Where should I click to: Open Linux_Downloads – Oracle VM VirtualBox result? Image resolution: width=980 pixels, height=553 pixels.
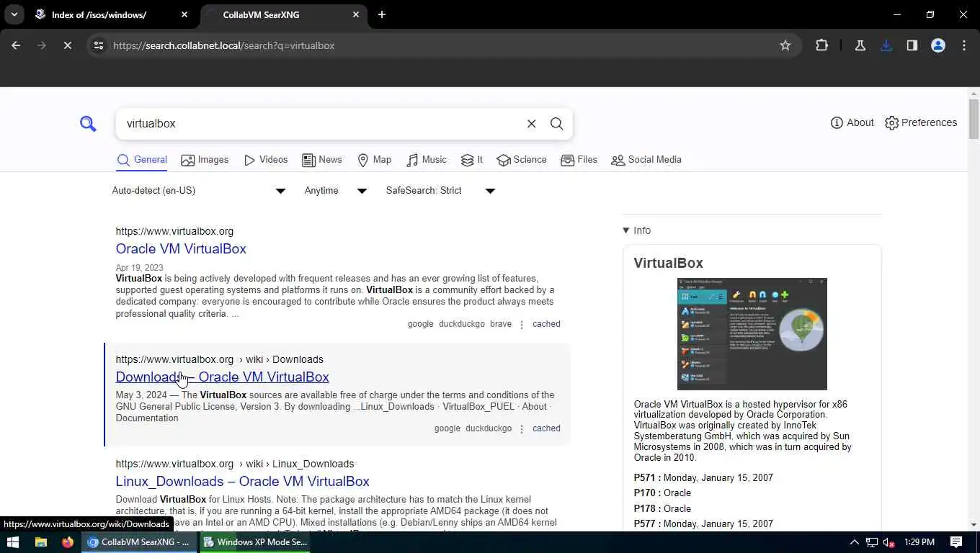(242, 481)
